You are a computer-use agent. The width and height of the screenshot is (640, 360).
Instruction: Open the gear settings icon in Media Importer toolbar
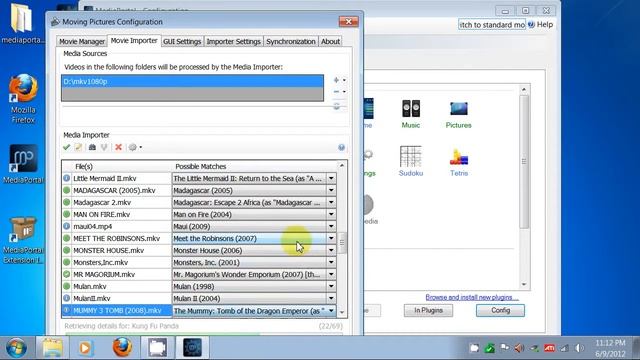point(133,147)
